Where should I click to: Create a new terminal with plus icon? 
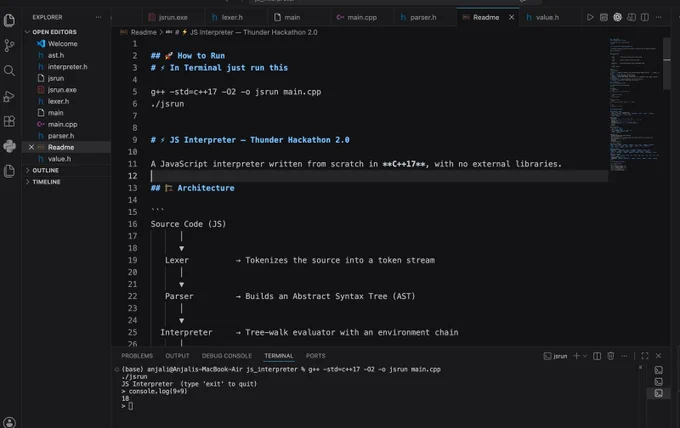click(576, 356)
